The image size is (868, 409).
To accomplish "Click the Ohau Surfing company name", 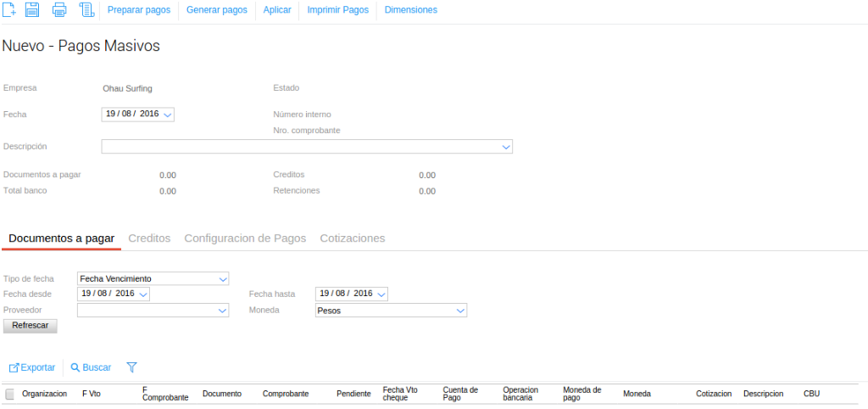I will pyautogui.click(x=127, y=88).
